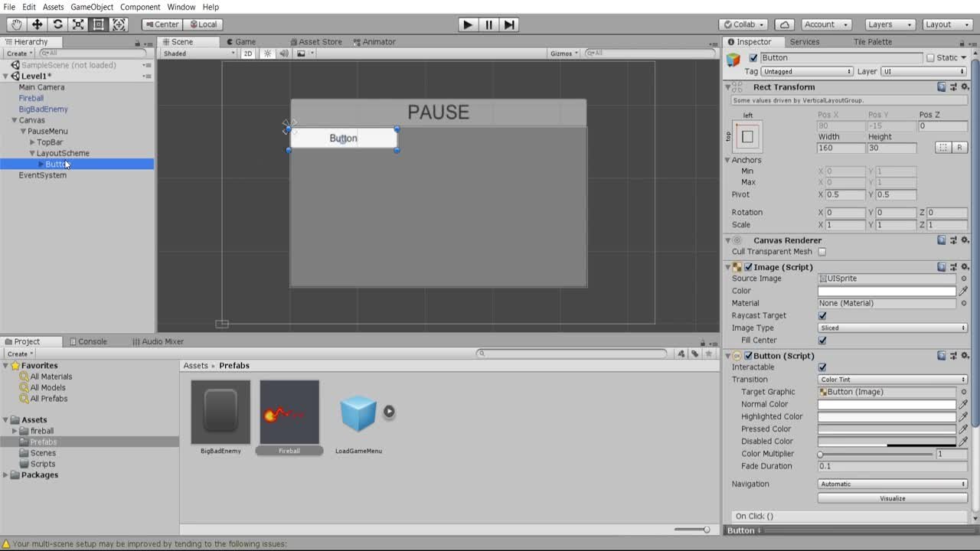Image resolution: width=980 pixels, height=551 pixels.
Task: Click the Pause playback button
Action: 488,24
